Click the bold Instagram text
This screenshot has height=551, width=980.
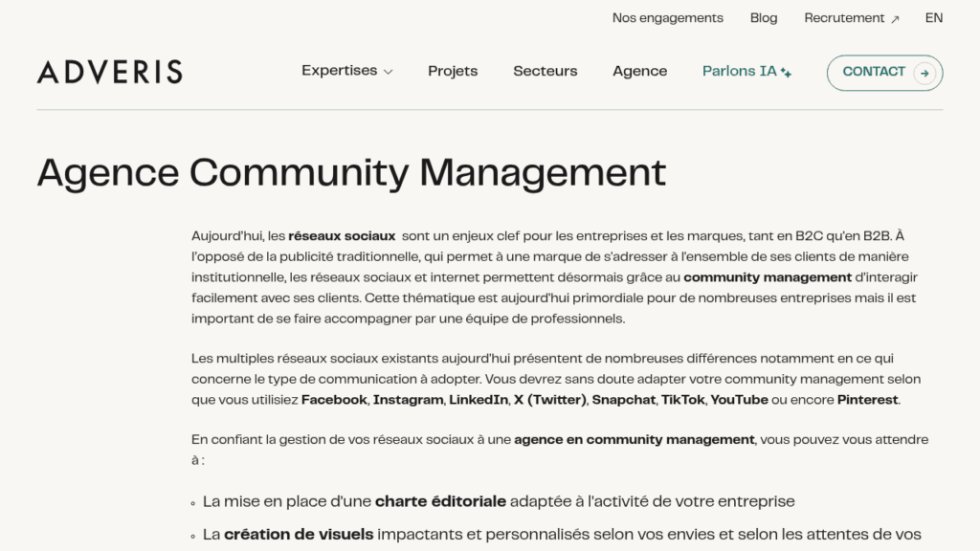pos(409,400)
